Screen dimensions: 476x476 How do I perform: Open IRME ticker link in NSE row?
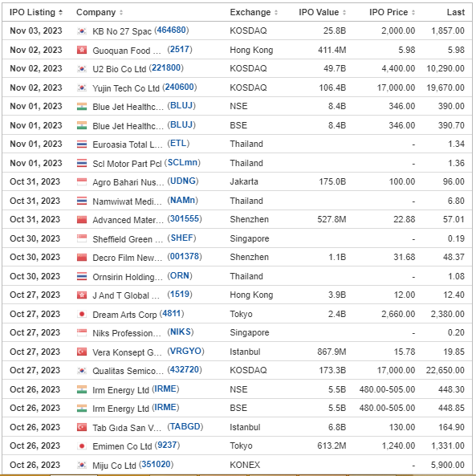[165, 389]
